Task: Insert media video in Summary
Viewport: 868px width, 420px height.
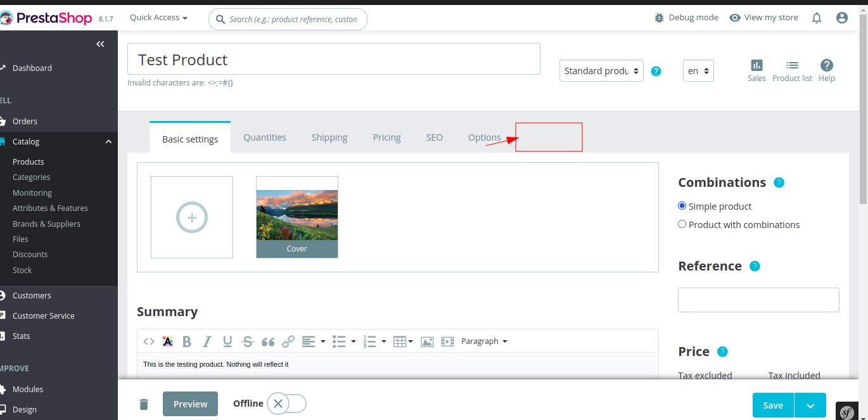Action: [x=447, y=341]
